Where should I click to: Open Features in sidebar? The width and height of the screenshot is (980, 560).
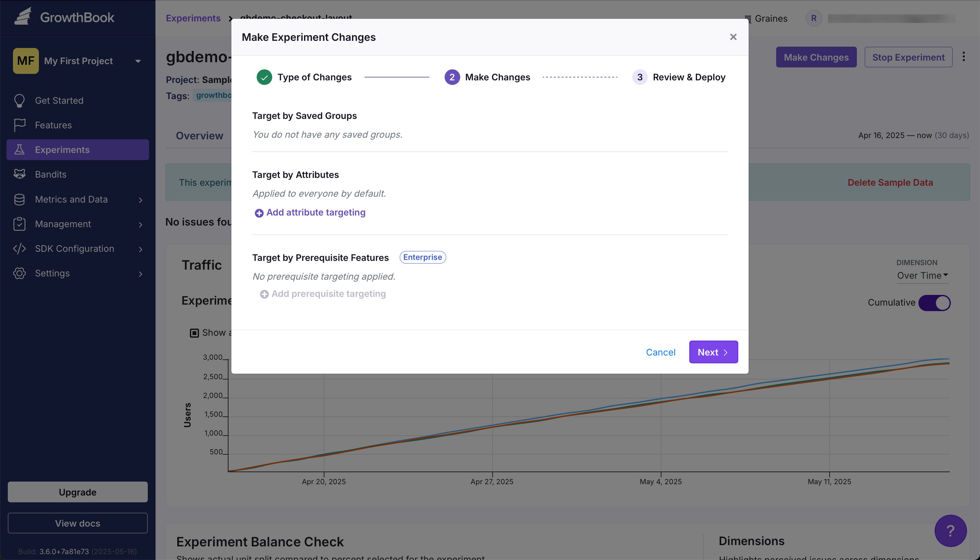78,125
